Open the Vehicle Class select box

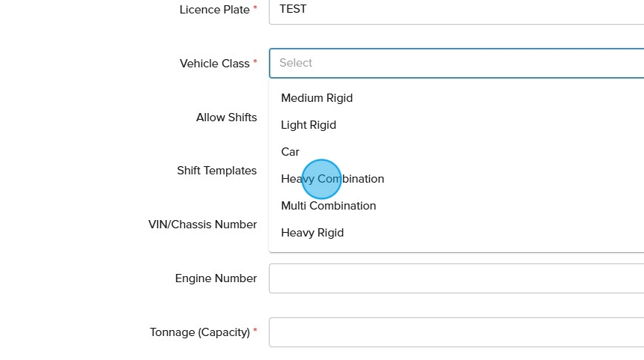pyautogui.click(x=457, y=64)
